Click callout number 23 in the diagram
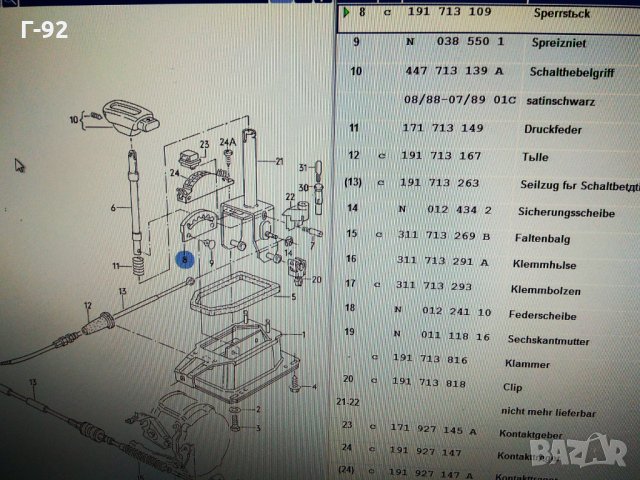This screenshot has height=480, width=640. [203, 145]
